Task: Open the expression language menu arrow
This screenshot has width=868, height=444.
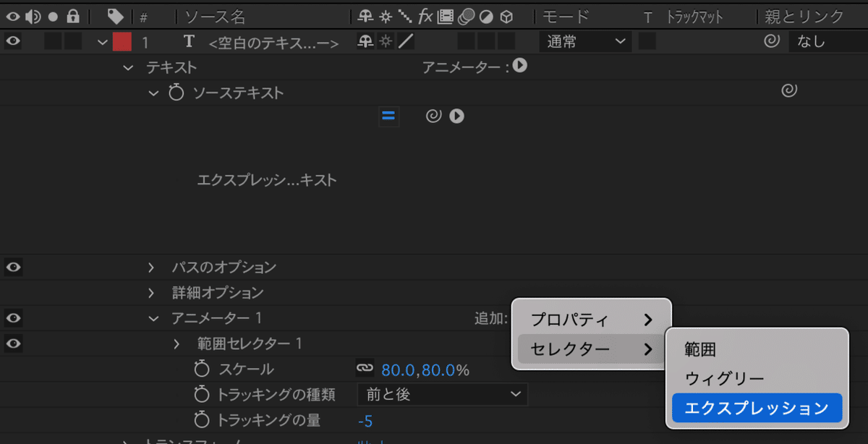Action: pos(456,116)
